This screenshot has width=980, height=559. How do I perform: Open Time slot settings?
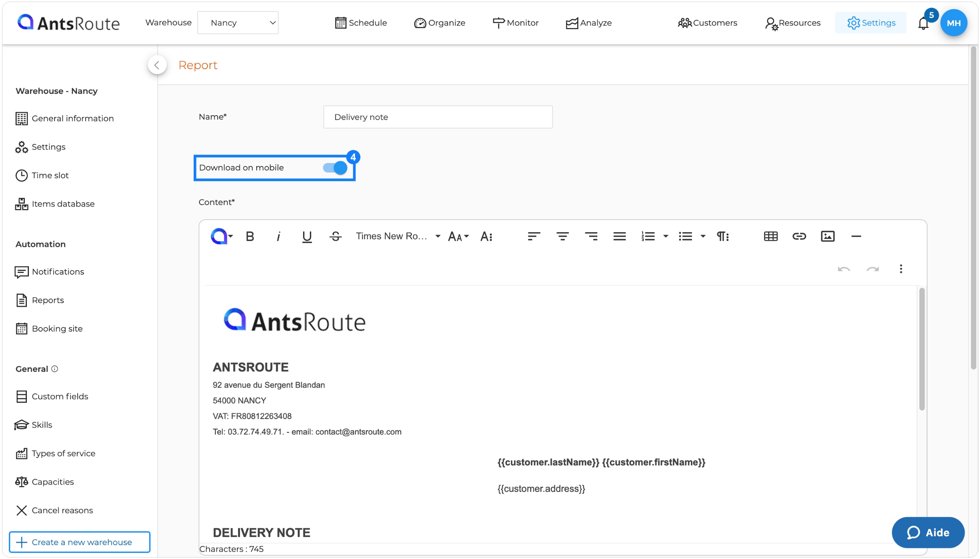(42, 175)
